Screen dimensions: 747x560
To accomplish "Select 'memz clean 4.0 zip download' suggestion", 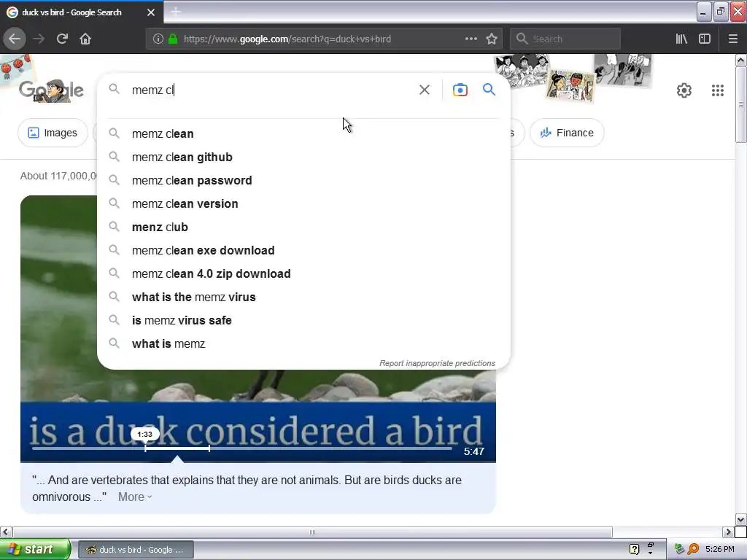I will tap(303, 274).
